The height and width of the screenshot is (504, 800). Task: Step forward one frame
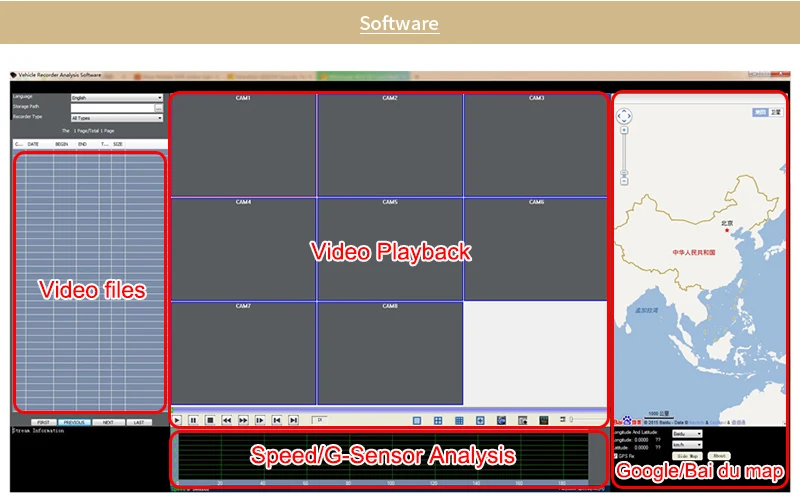(260, 420)
